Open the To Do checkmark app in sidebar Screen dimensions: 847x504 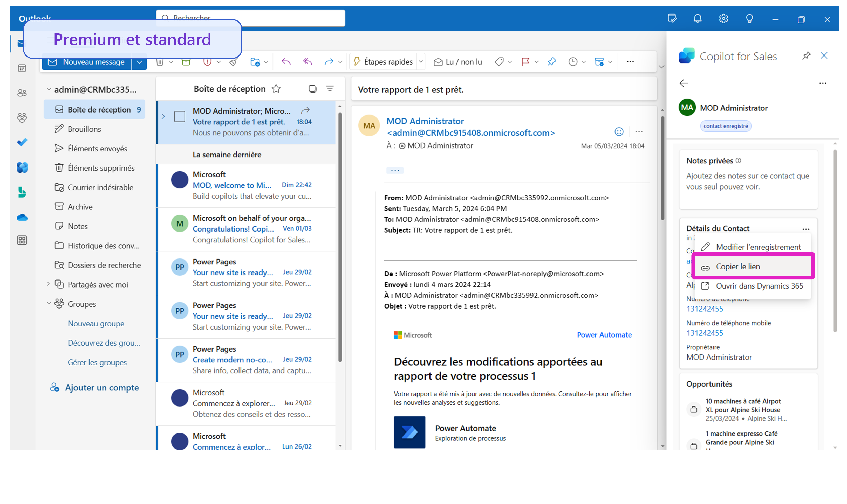click(x=22, y=142)
